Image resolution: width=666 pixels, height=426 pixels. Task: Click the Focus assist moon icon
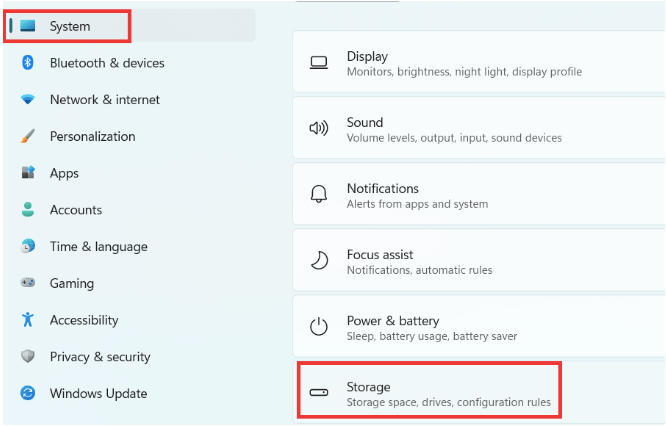tap(319, 260)
